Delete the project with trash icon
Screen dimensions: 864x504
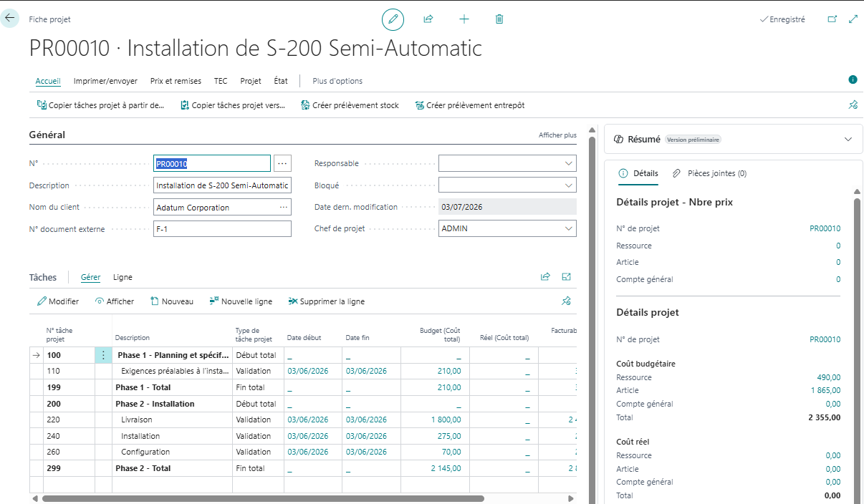(499, 19)
